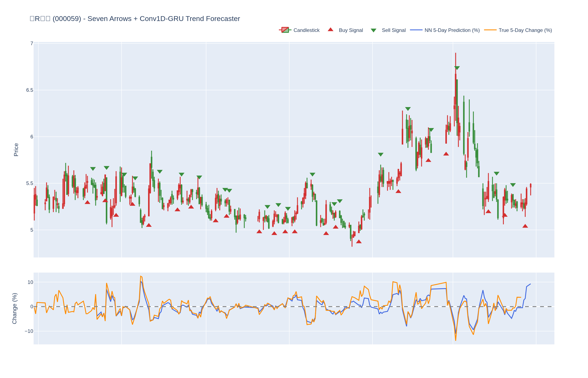Click the green Sell Signal triangle in legend
Viewport: 588px width, 378px height.
(x=373, y=30)
